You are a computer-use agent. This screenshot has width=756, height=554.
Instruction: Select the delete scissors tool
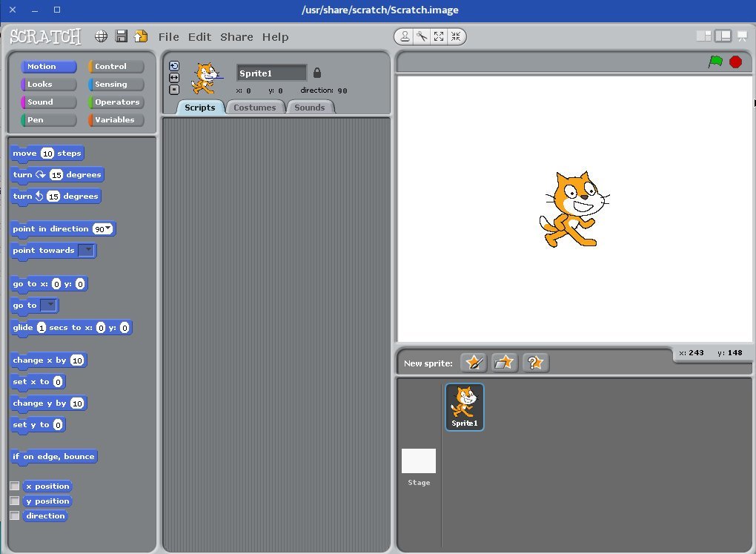[x=422, y=36]
